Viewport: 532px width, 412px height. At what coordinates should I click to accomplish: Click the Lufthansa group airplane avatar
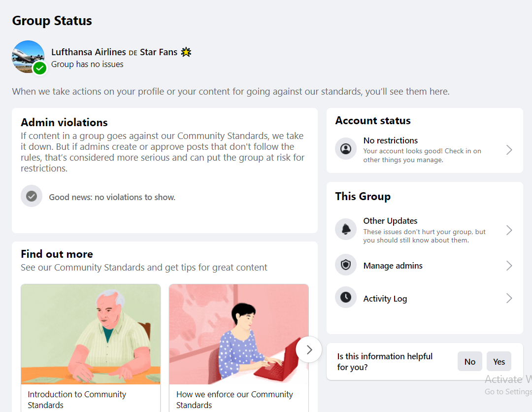28,57
